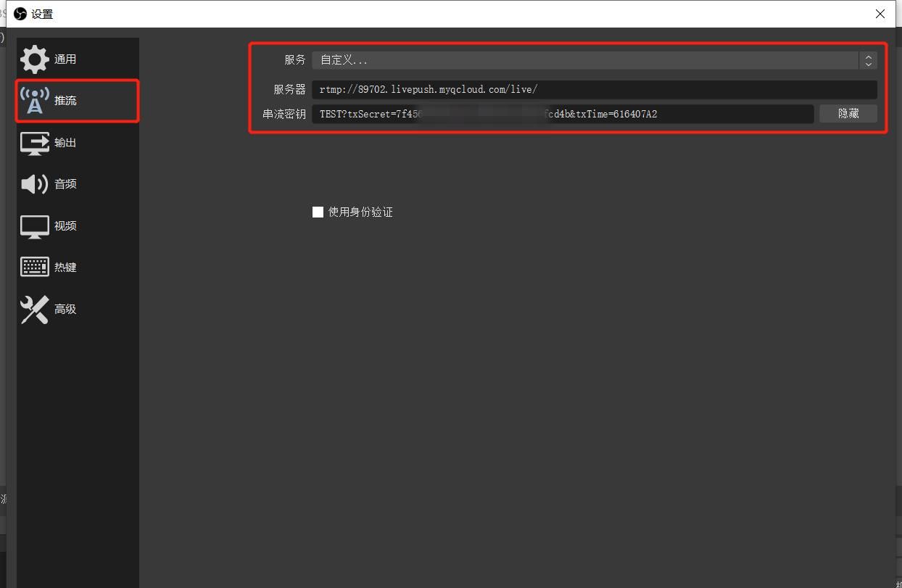Click the 隐藏 button to hide stream key
Image resolution: width=902 pixels, height=588 pixels.
848,114
